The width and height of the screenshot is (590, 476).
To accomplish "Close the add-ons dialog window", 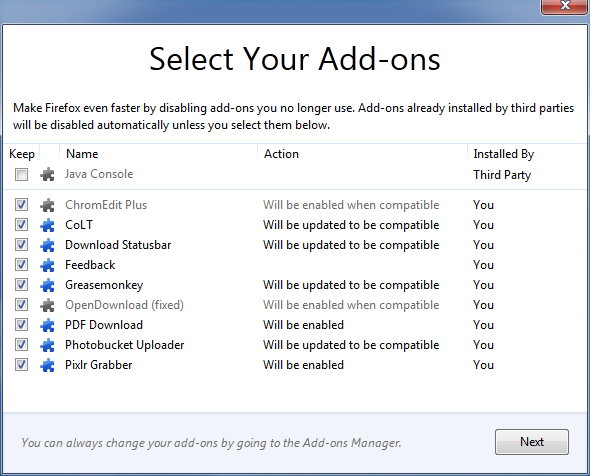I will click(565, 6).
